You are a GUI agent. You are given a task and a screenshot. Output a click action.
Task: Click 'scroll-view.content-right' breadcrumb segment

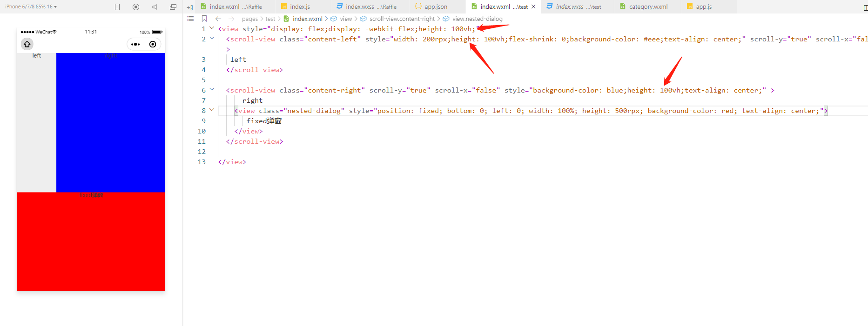click(x=402, y=19)
